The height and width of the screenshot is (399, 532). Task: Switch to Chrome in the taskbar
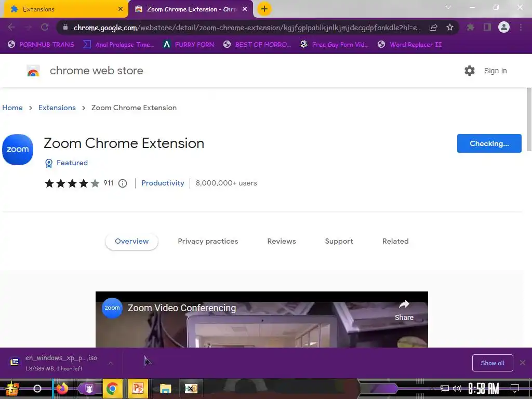coord(112,389)
